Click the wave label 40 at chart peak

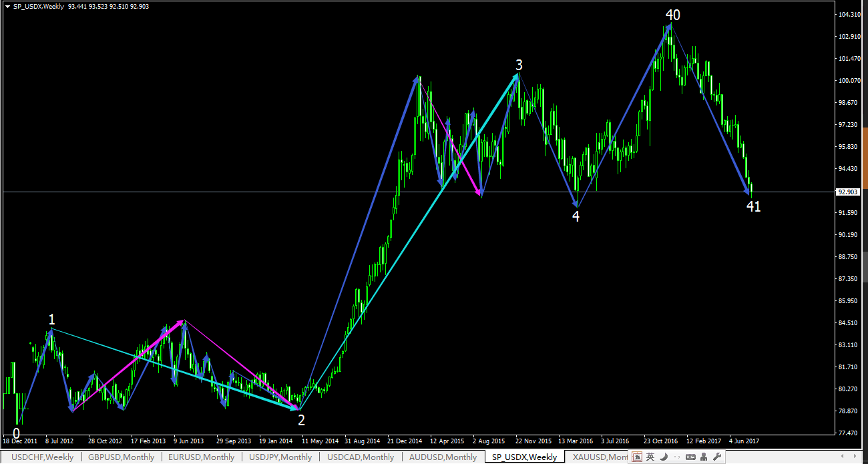[672, 15]
